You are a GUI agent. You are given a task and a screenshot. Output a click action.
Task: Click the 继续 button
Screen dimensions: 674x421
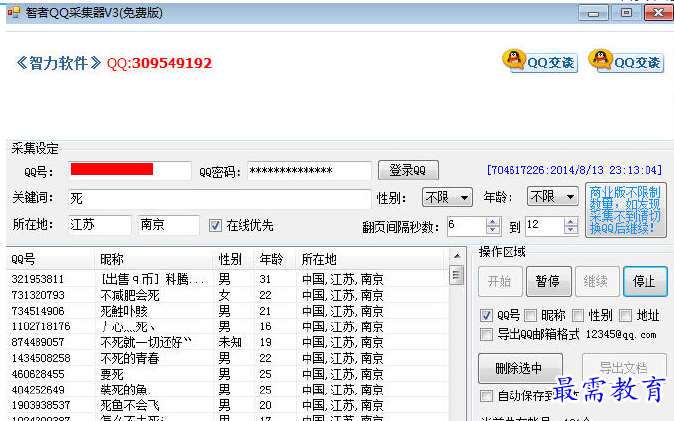pos(597,282)
